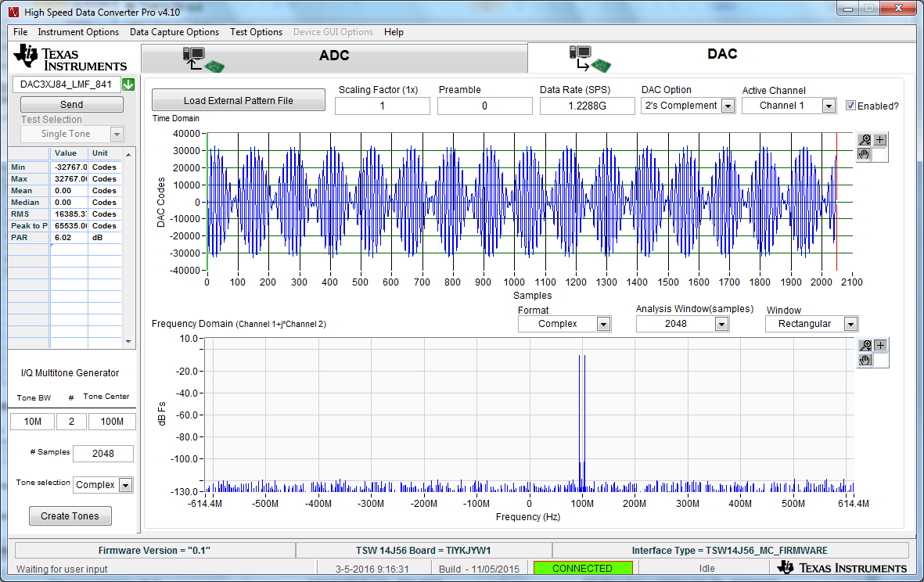Image resolution: width=924 pixels, height=582 pixels.
Task: Click the green download arrow beside device name
Action: 128,84
